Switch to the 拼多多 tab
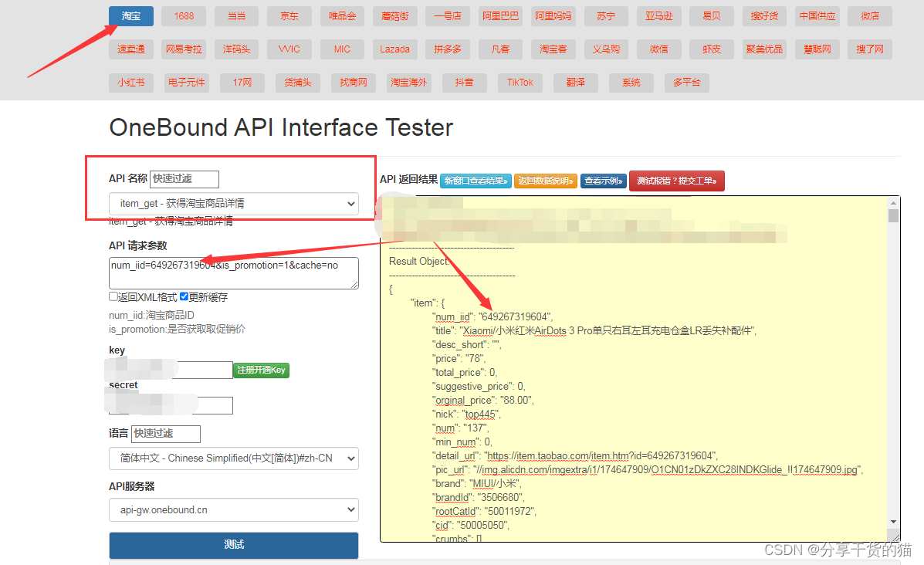 (447, 49)
